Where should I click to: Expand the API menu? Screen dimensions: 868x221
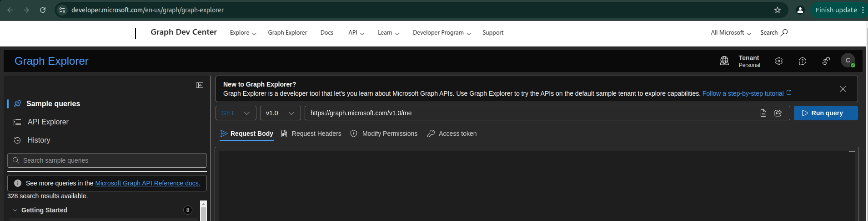pos(356,33)
